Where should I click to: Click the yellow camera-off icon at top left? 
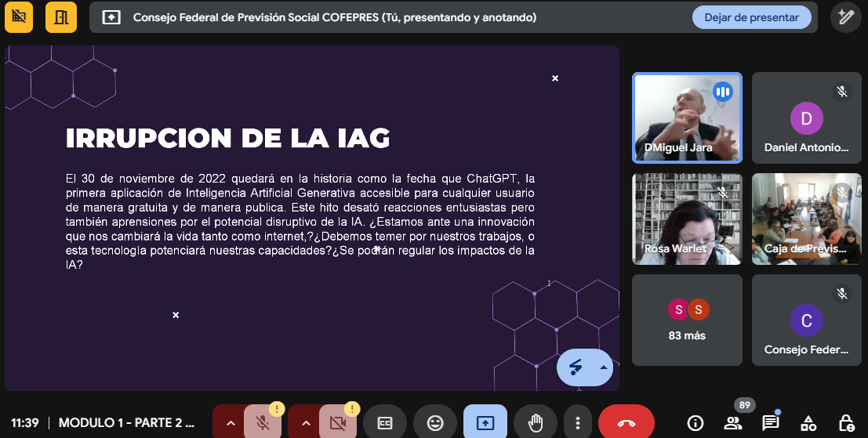(x=19, y=17)
